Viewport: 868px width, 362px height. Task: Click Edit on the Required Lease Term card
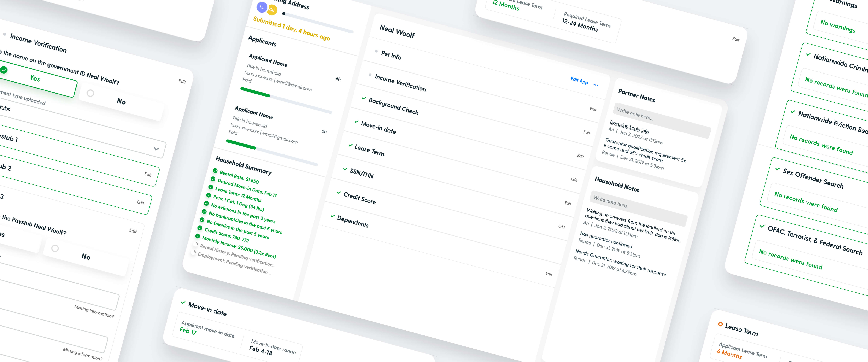pyautogui.click(x=736, y=39)
